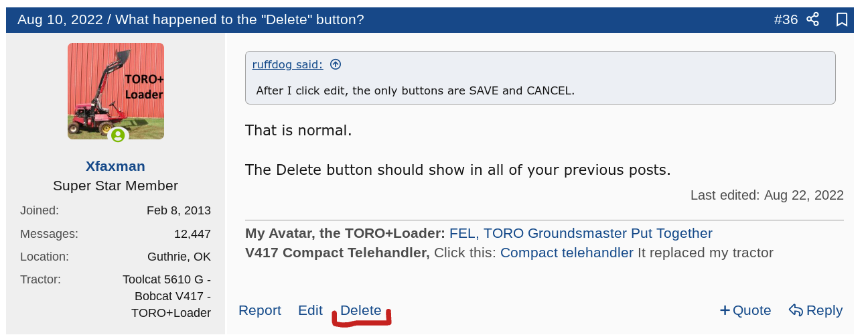Open the Compact telehandler signature link
Viewport: 868px width, 335px height.
click(567, 253)
